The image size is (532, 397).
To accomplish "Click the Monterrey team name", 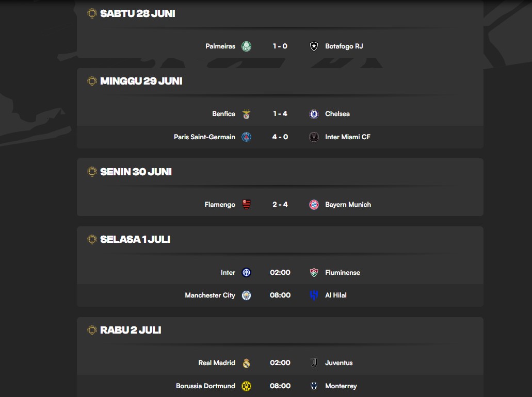I will click(x=341, y=386).
